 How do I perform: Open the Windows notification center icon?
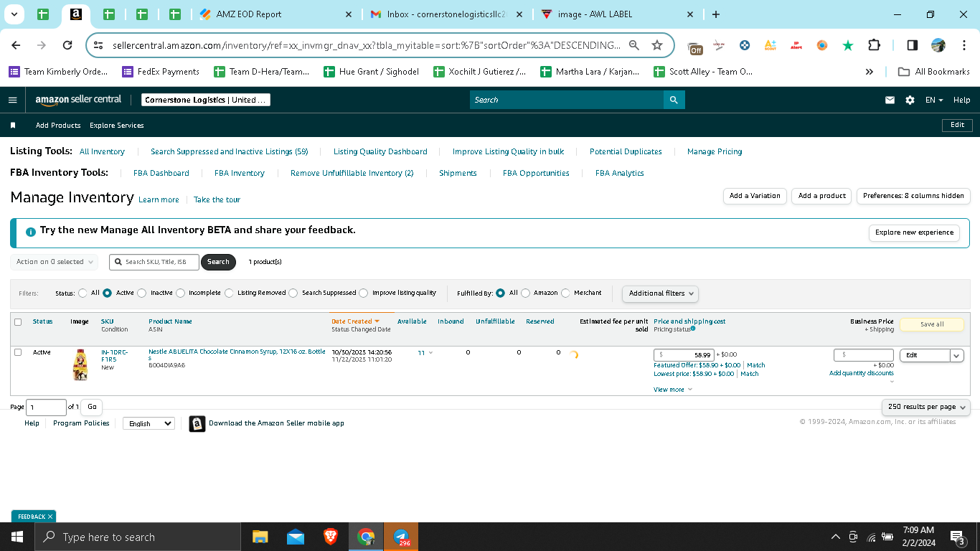[x=957, y=537]
